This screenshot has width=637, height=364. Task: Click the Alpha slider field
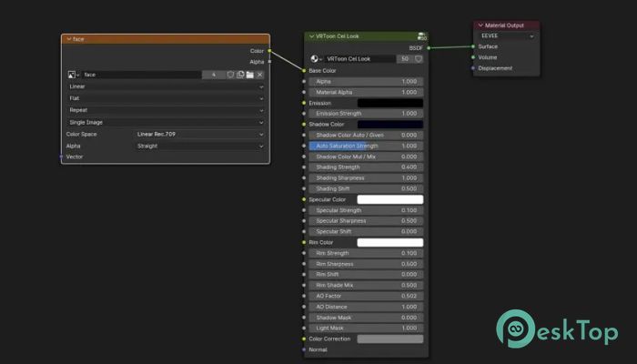pyautogui.click(x=366, y=82)
